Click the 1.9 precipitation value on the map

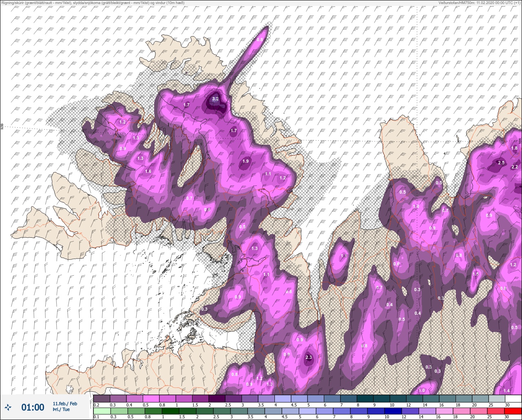246,161
